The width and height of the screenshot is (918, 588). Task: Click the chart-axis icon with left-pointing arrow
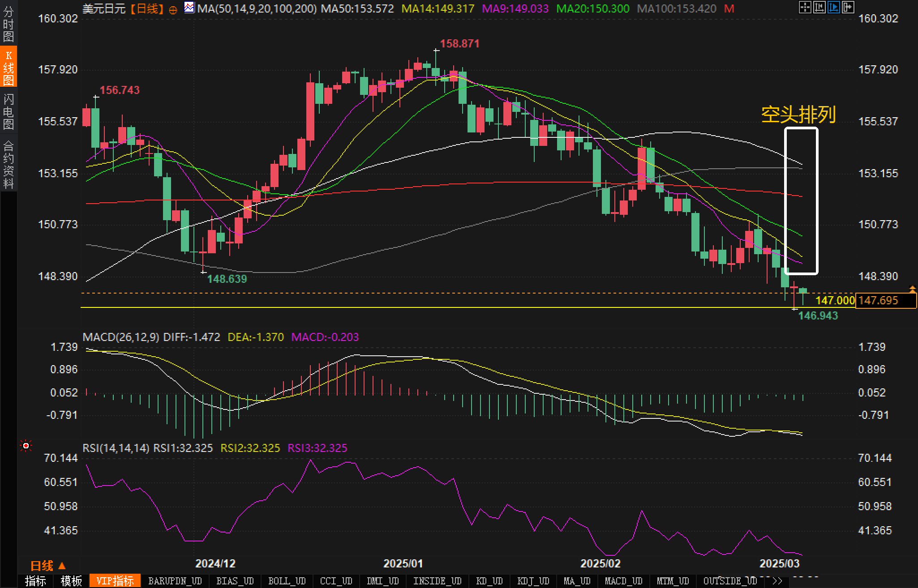[x=819, y=7]
